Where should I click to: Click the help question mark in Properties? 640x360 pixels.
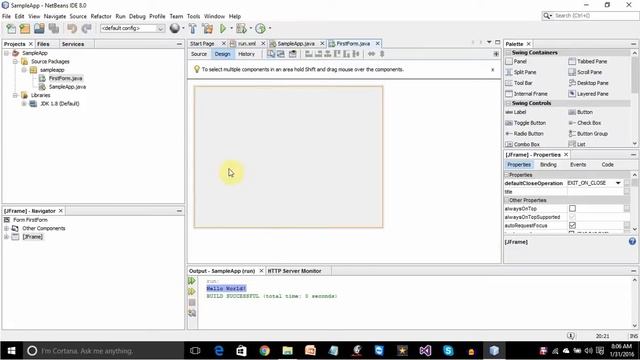(x=632, y=242)
